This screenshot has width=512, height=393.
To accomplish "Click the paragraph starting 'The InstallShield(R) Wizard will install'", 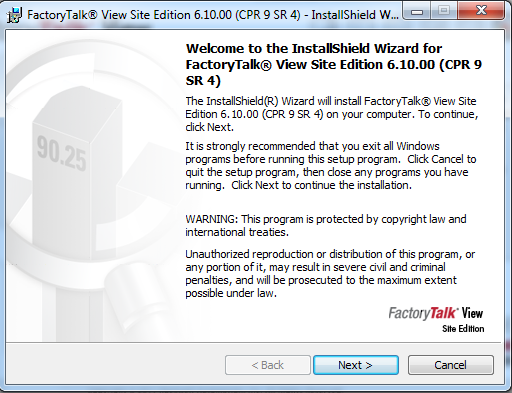I will coord(332,114).
